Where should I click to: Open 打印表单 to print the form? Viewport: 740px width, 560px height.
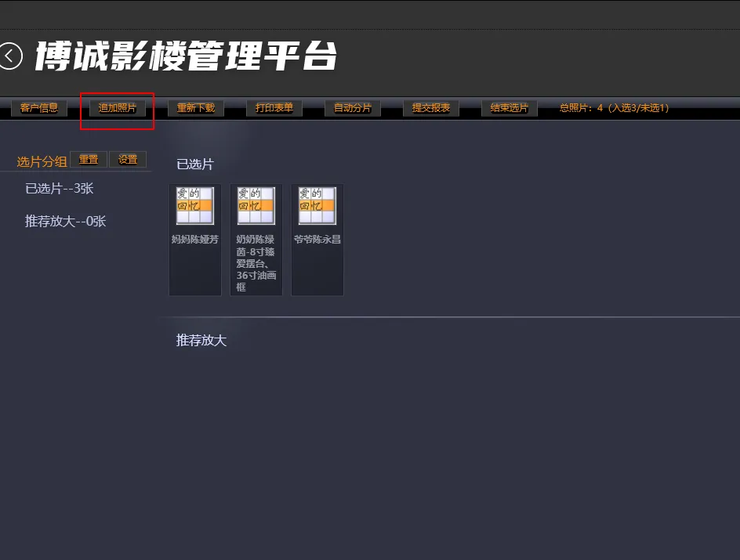(274, 108)
